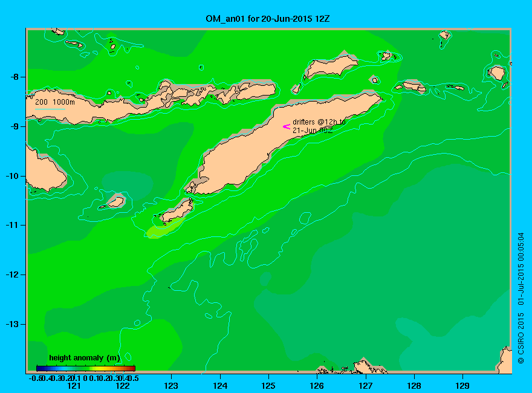Viewport: 532px width, 393px height.
Task: Click the latitude label "-9"
Action: click(x=15, y=126)
